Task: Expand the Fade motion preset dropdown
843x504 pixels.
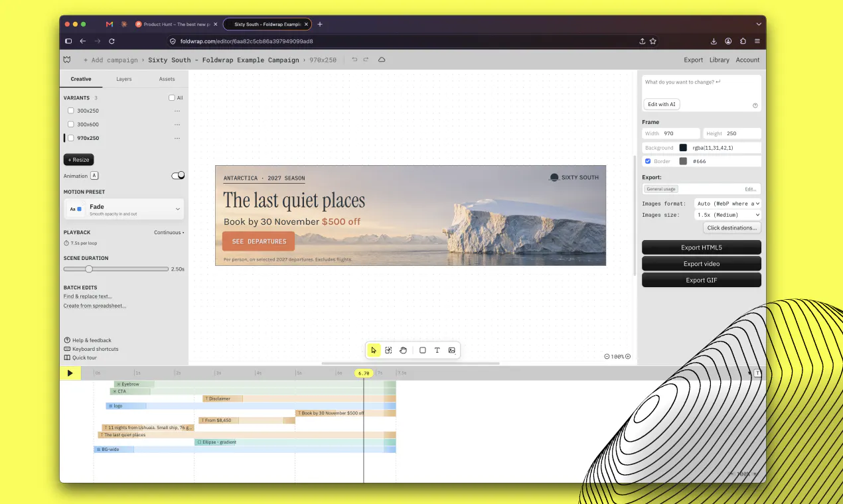Action: coord(124,209)
